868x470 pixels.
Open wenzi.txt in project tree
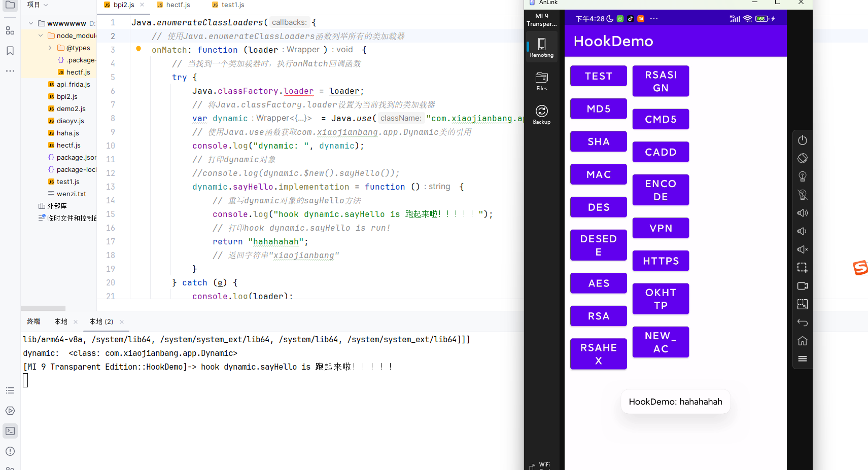point(67,194)
